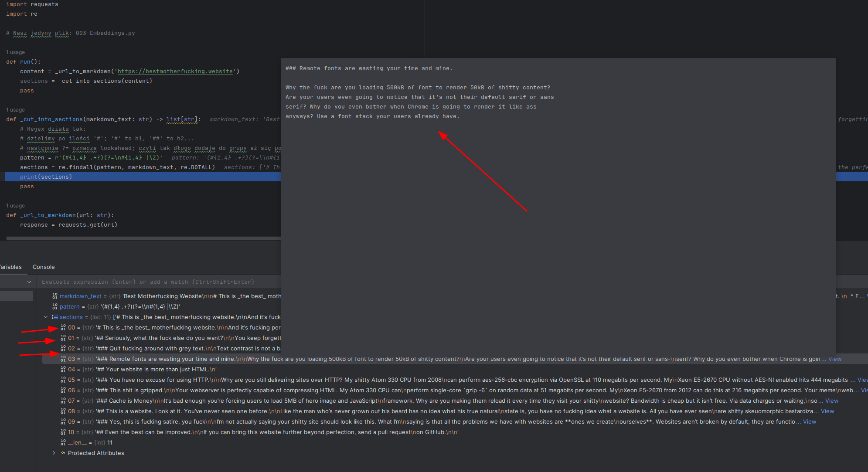Open the frames dropdown chevron left of evaluate field
868x472 pixels.
(29, 282)
